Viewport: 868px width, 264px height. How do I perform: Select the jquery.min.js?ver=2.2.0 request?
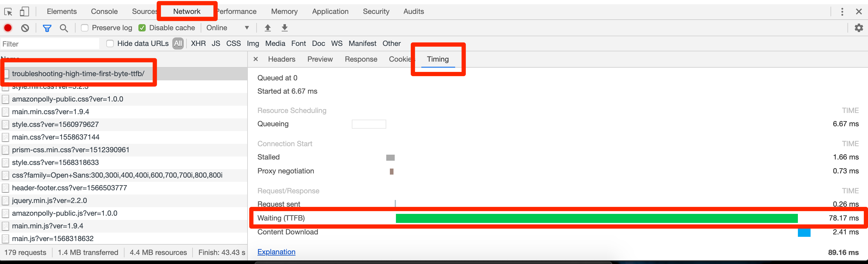50,201
